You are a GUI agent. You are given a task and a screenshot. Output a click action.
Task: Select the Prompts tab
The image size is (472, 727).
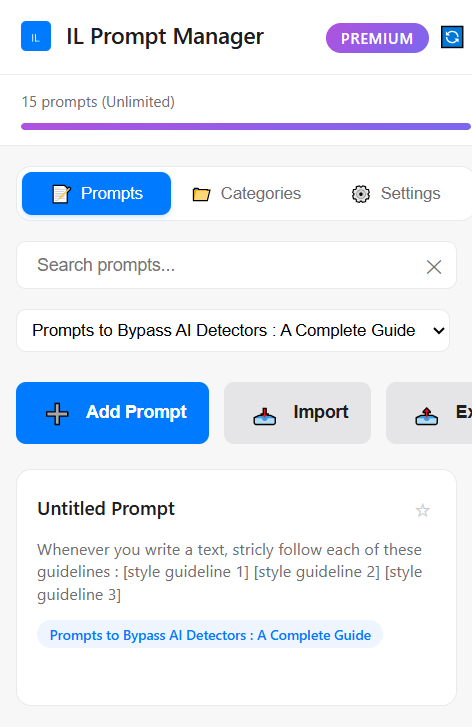96,193
